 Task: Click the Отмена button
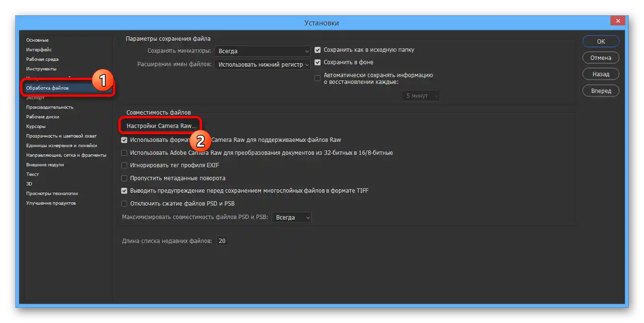tap(600, 58)
